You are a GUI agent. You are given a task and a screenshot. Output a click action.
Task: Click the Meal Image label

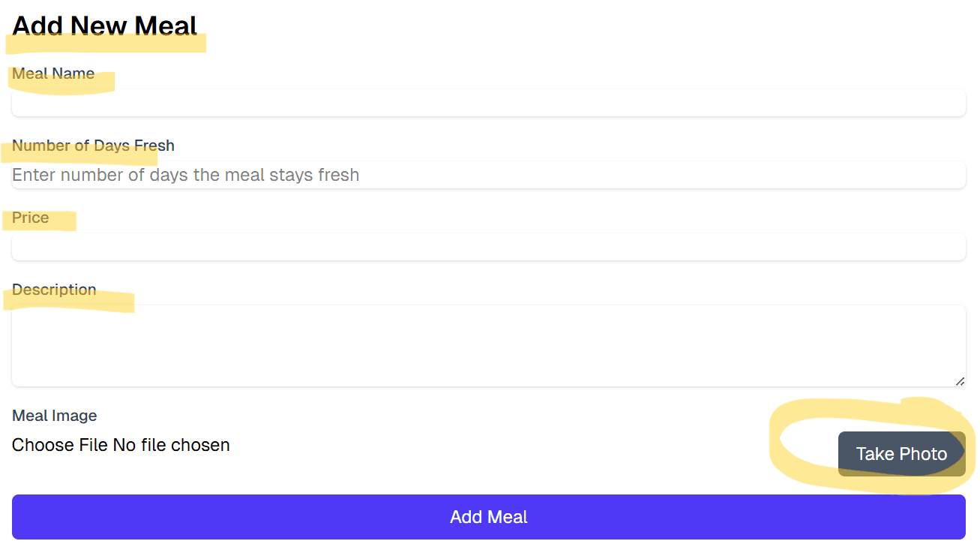click(55, 416)
